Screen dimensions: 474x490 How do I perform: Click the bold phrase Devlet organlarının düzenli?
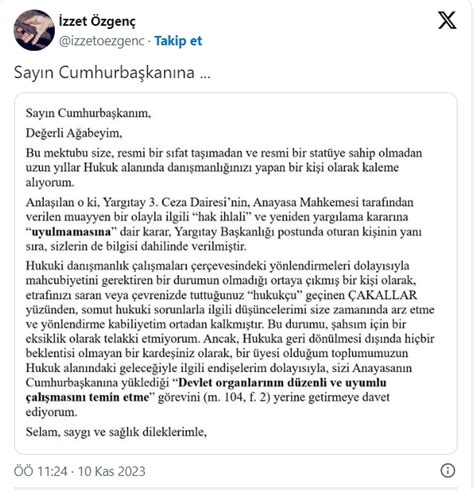point(282,383)
